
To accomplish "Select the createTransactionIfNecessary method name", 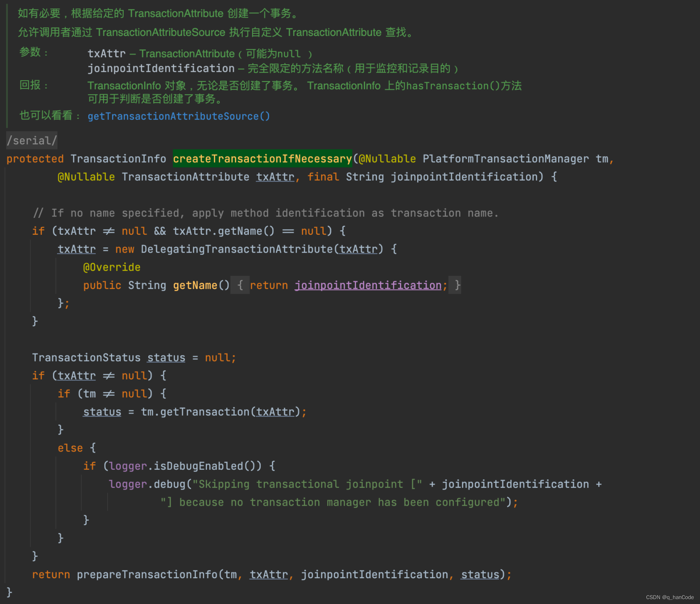I will (x=262, y=158).
